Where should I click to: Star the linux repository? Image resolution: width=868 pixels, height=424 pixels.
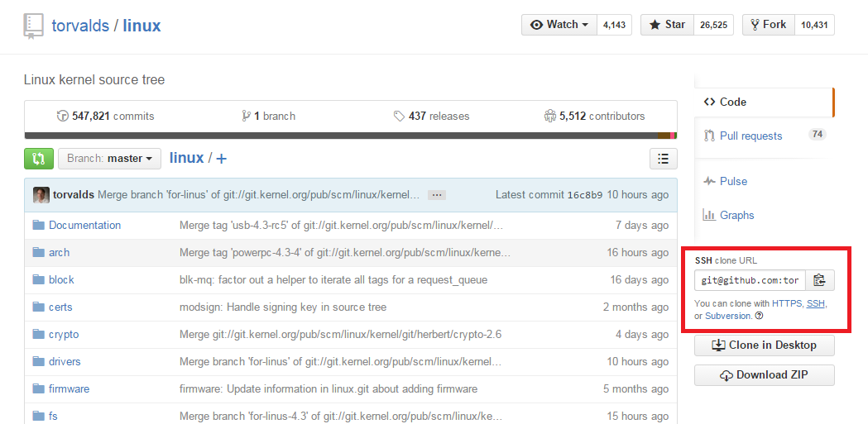point(667,25)
